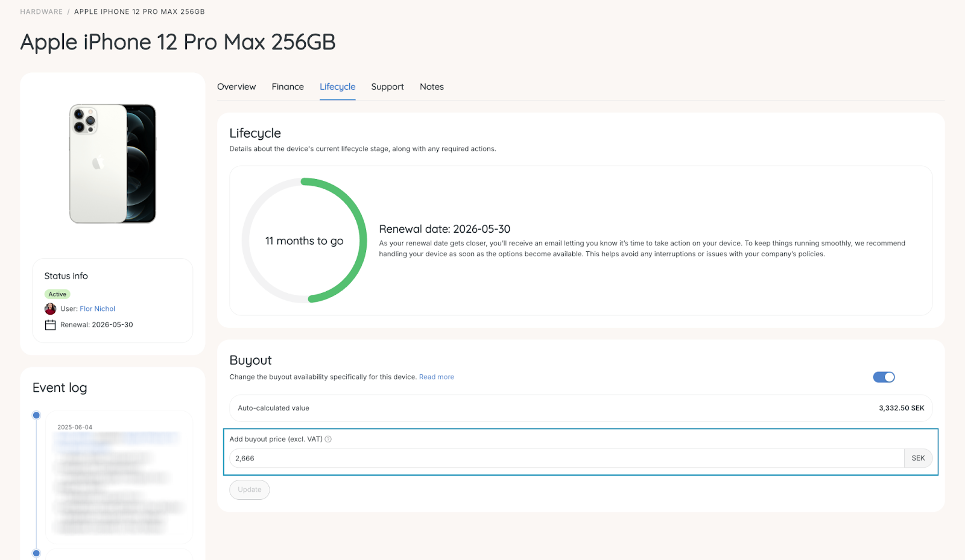
Task: Toggle the Buyout availability switch
Action: (884, 377)
